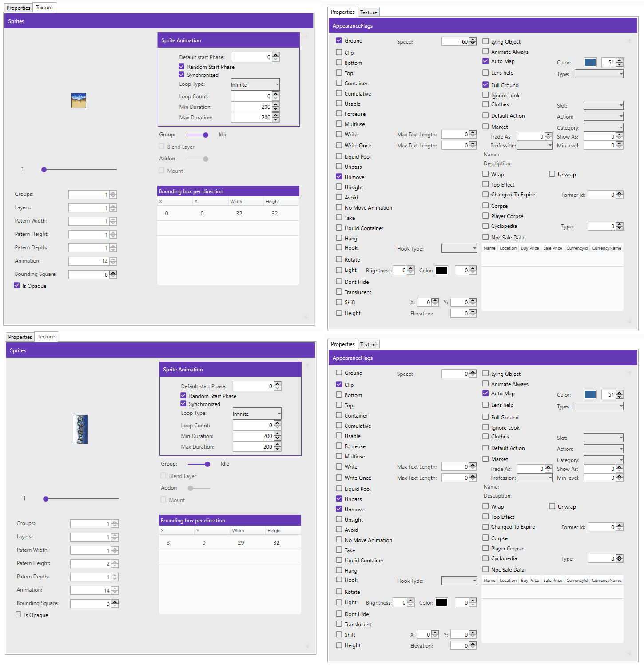This screenshot has height=669, width=644.
Task: Decrement the Max Duration value
Action: coord(276,119)
